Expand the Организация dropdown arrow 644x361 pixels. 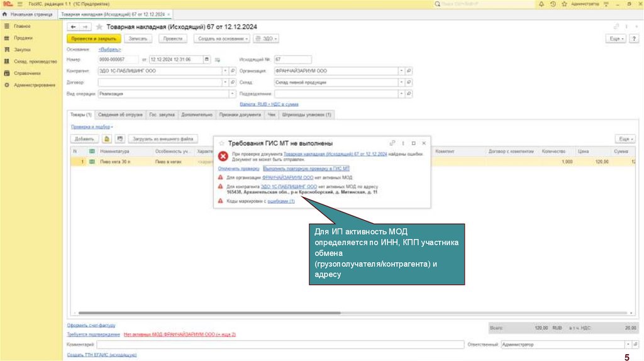coord(401,71)
